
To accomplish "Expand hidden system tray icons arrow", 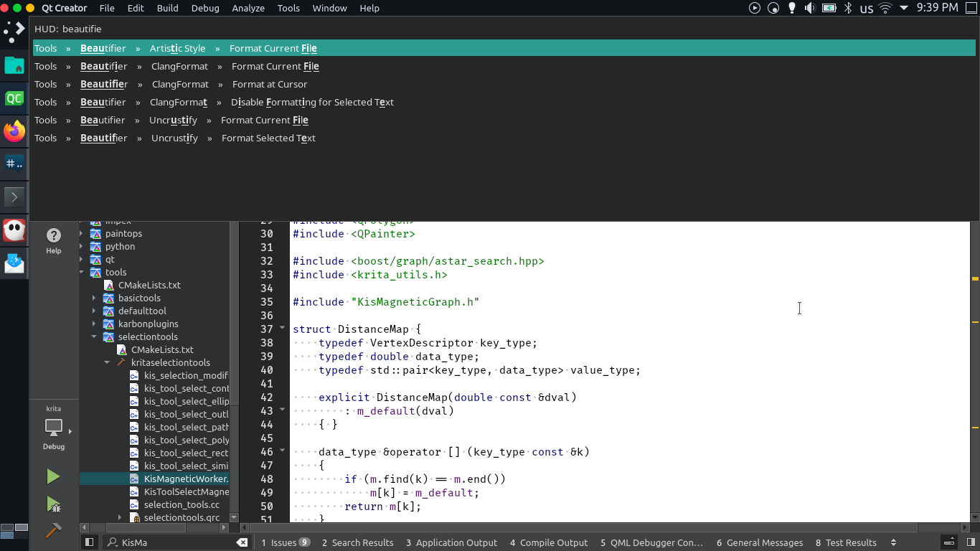I will (x=904, y=8).
